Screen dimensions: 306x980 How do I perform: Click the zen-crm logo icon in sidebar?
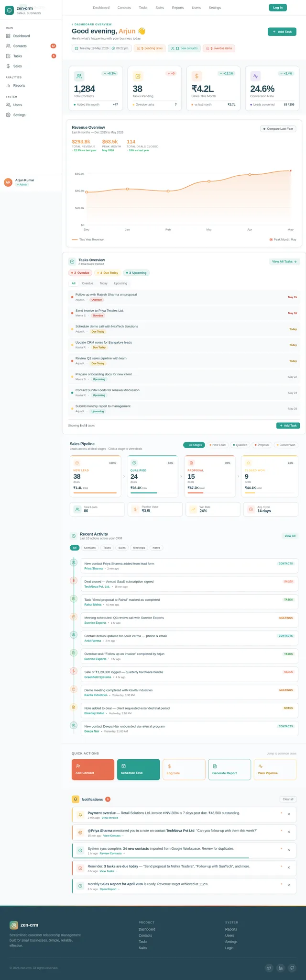9,10
